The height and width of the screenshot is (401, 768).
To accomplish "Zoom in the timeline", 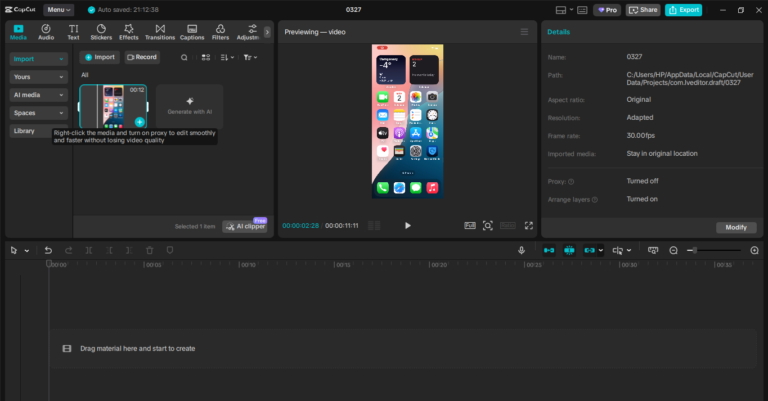I will [754, 251].
